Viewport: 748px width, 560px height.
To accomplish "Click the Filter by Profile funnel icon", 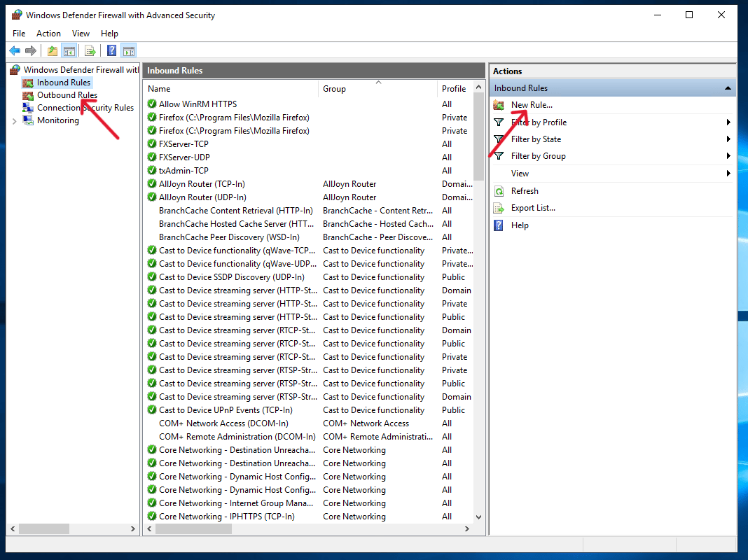I will pyautogui.click(x=499, y=122).
